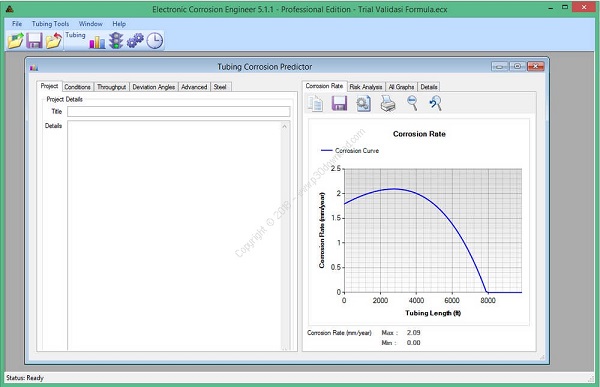This screenshot has height=387, width=600.
Task: Click the clock icon in toolbar
Action: coord(155,41)
